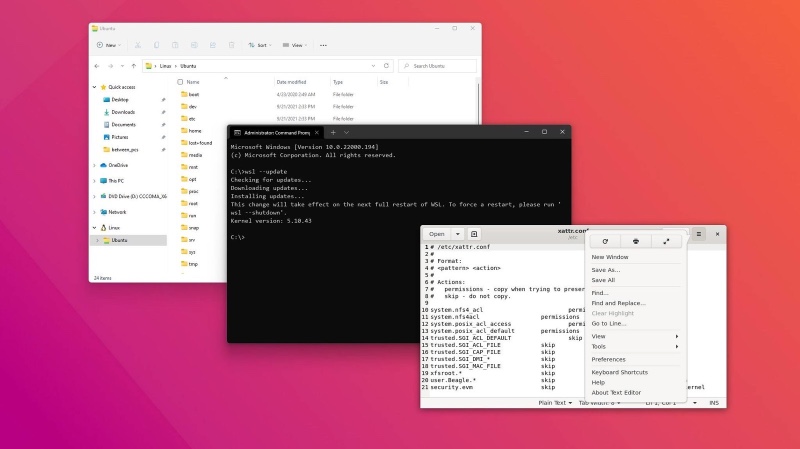
Task: Open the Sort dropdown in File Explorer
Action: coord(258,45)
